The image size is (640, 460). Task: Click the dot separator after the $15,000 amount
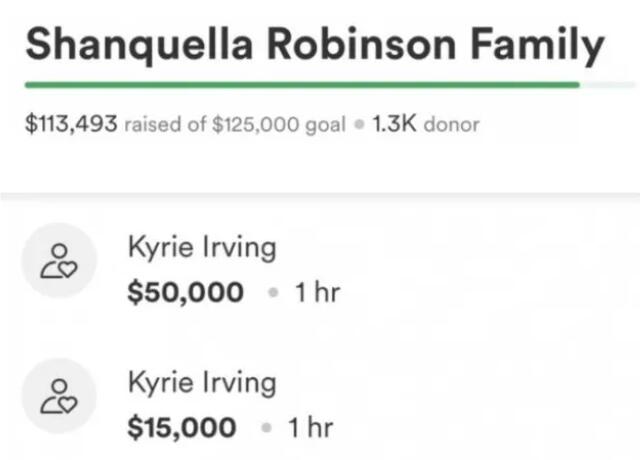pos(265,429)
